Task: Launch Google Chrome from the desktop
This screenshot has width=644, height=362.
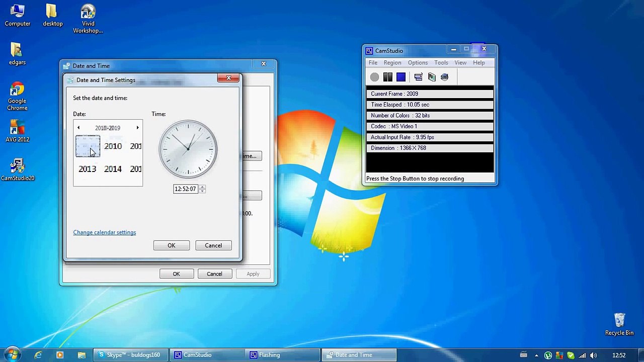Action: [17, 97]
